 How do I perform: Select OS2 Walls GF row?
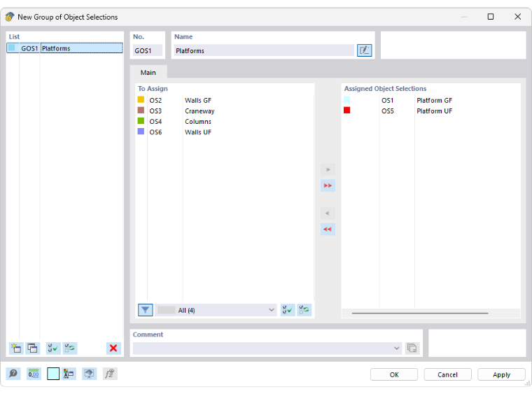(225, 100)
